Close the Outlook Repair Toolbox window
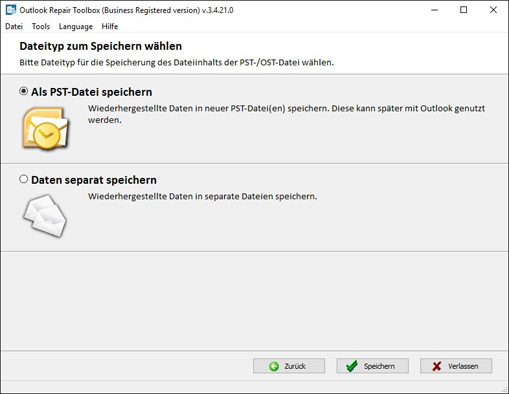 (493, 10)
